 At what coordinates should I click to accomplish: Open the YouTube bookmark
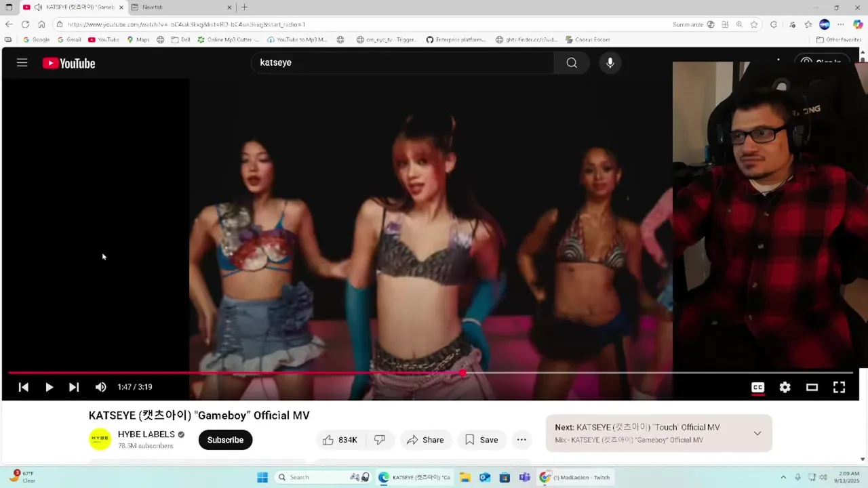click(104, 39)
